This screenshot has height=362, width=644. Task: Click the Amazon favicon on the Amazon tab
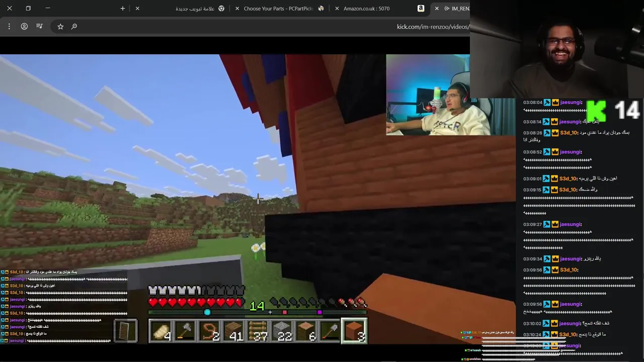coord(421,9)
